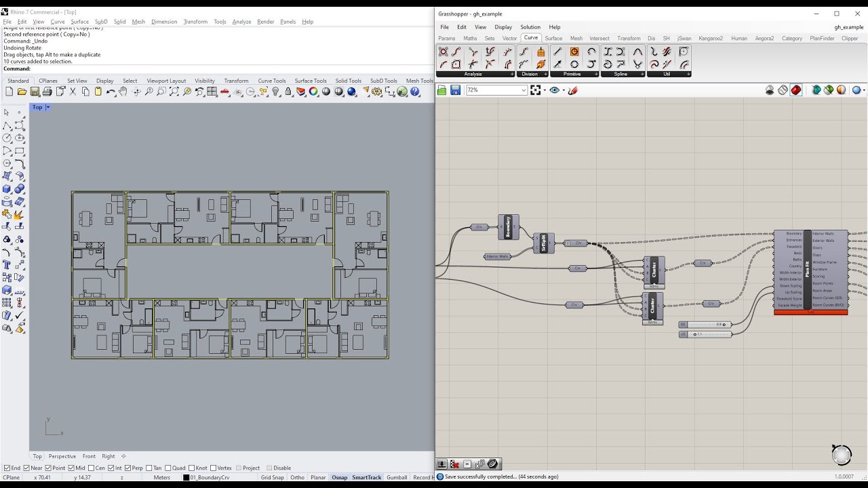Toggle Osnap in the status bar
The height and width of the screenshot is (488, 868).
click(339, 477)
